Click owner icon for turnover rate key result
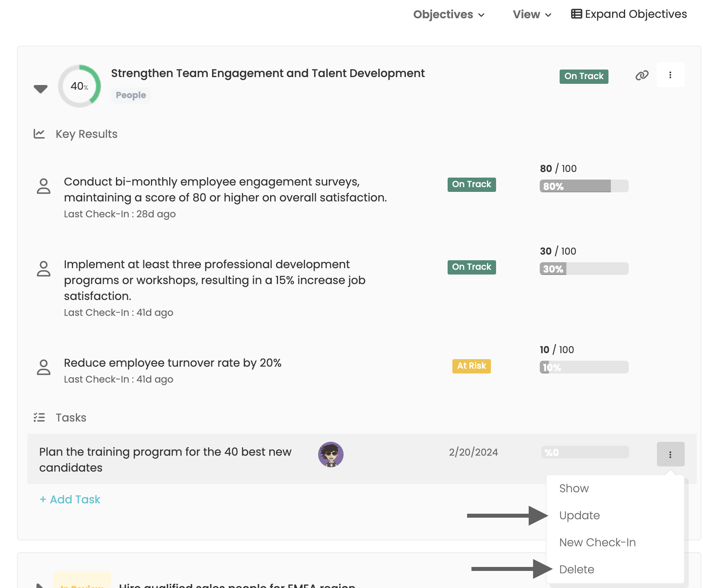703x588 pixels. (44, 367)
